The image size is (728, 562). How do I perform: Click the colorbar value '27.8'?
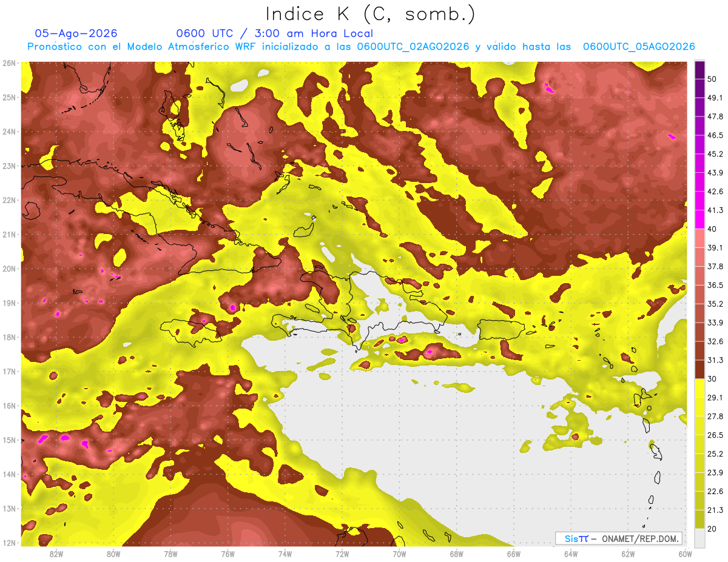click(x=715, y=416)
